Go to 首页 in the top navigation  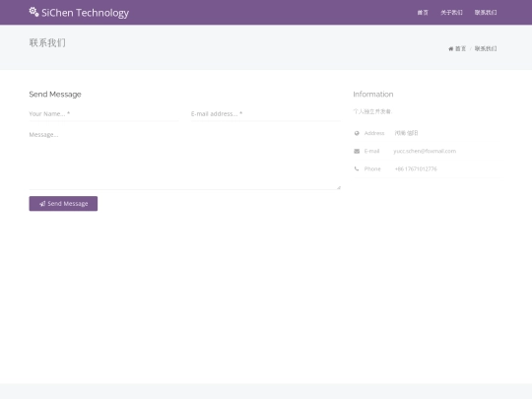pos(423,13)
